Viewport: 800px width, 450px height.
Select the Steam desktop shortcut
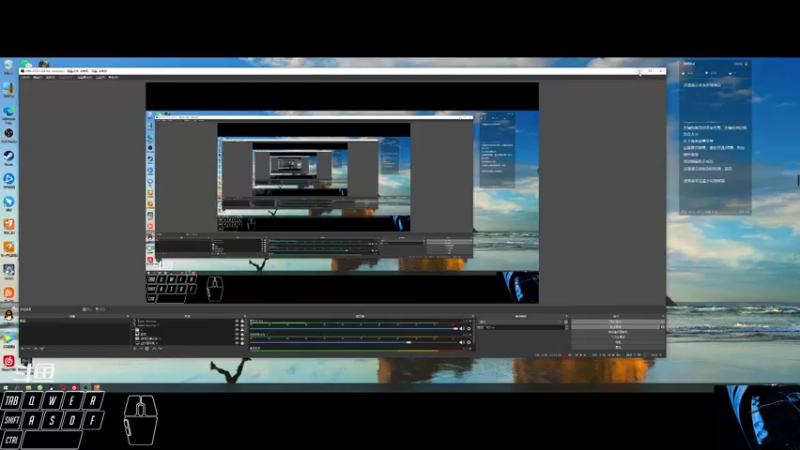pyautogui.click(x=9, y=158)
